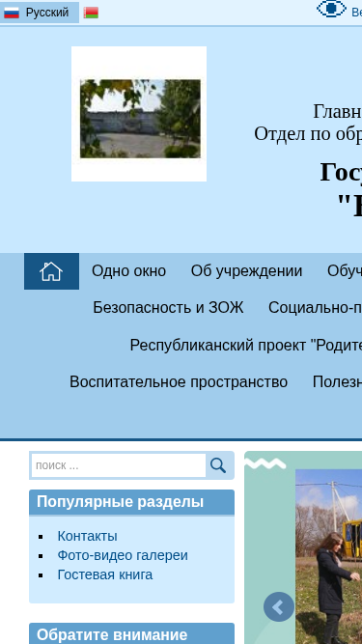Open Республиканский проект menu item
362x644 pixels.
[246, 346]
